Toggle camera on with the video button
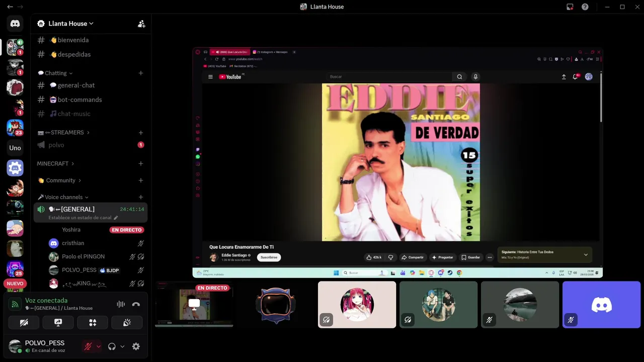The image size is (644, 362). (x=24, y=323)
